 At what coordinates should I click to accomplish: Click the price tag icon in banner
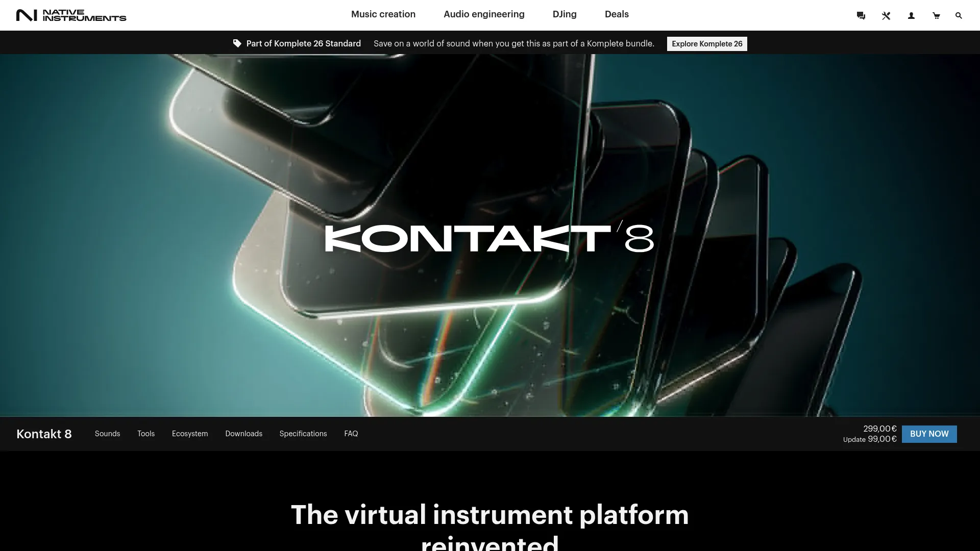click(x=237, y=43)
